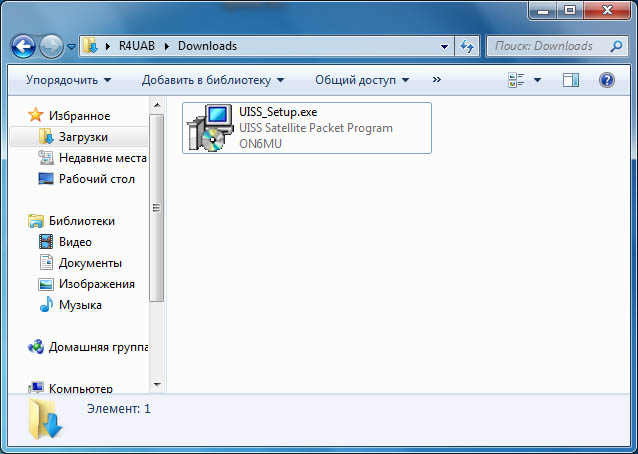Select Компьютер in navigation pane
This screenshot has height=454, width=638.
[x=81, y=389]
